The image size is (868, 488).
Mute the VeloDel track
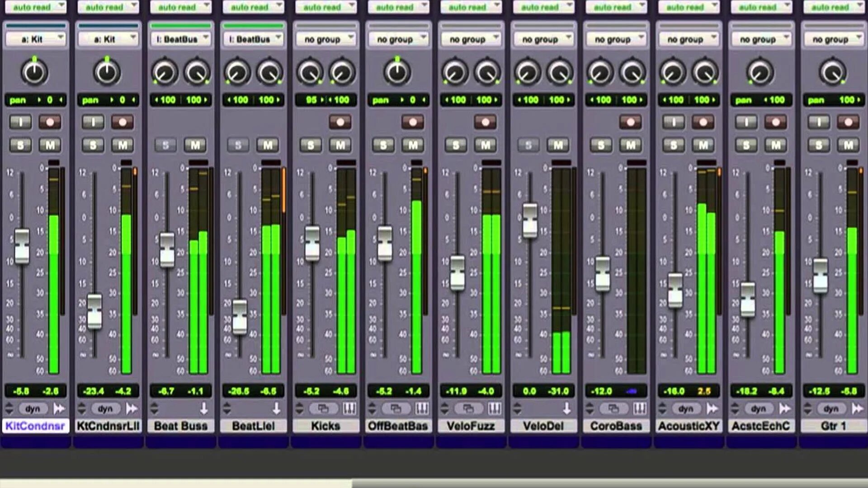[x=558, y=145]
